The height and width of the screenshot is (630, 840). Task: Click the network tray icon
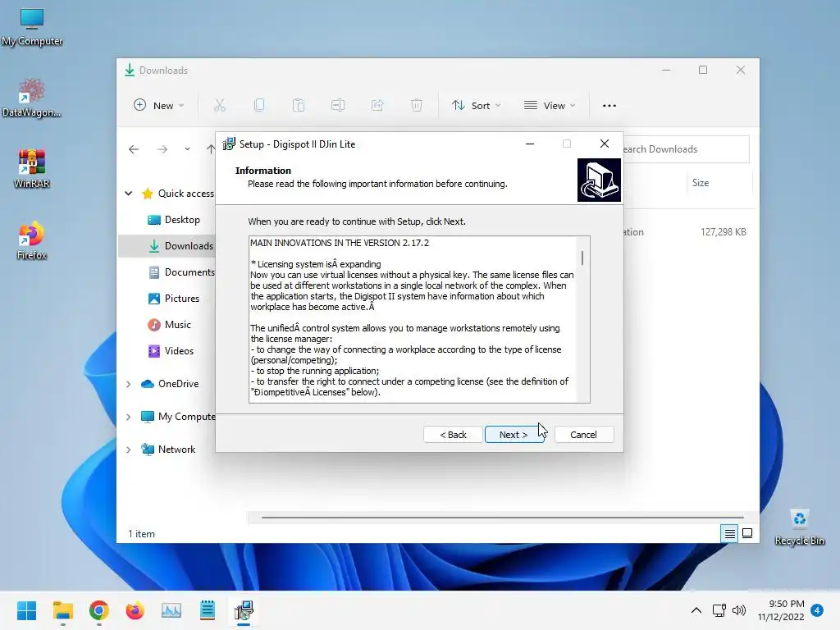coord(719,610)
